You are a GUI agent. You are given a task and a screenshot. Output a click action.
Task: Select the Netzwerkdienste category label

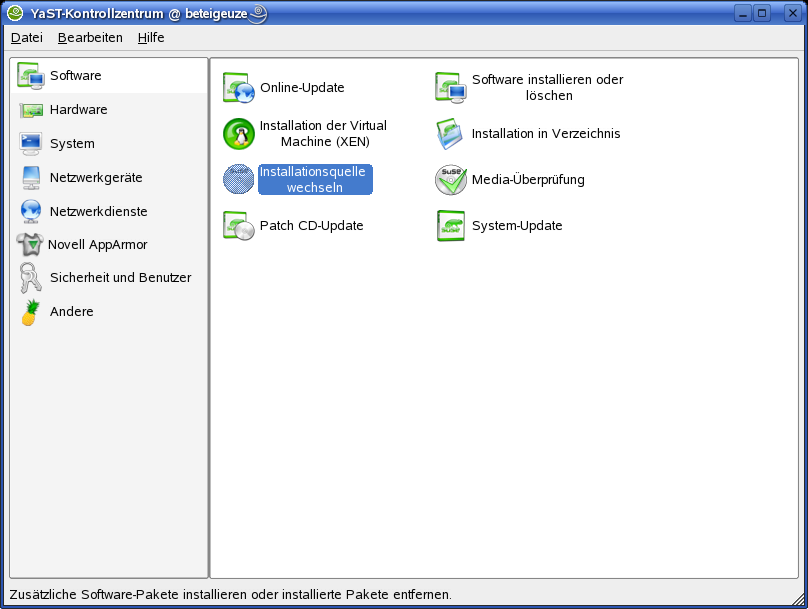point(98,212)
